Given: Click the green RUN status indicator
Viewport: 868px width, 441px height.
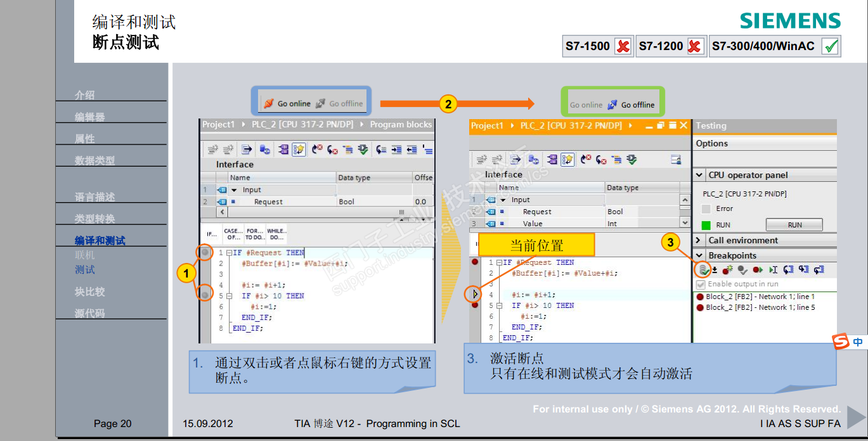Looking at the screenshot, I should pos(706,225).
